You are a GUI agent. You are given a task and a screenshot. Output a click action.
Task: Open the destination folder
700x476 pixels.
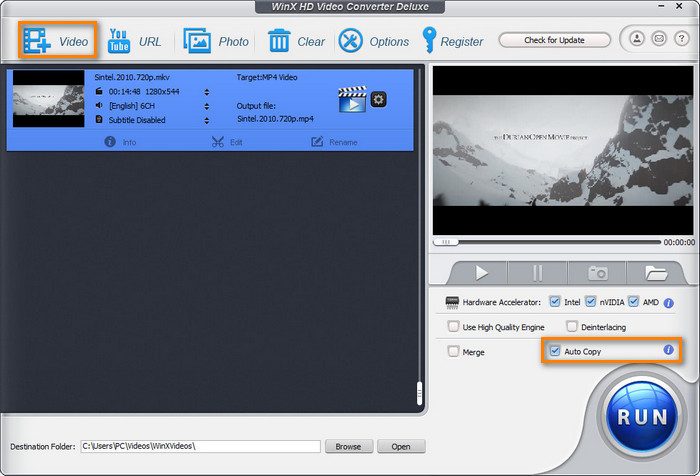click(401, 447)
